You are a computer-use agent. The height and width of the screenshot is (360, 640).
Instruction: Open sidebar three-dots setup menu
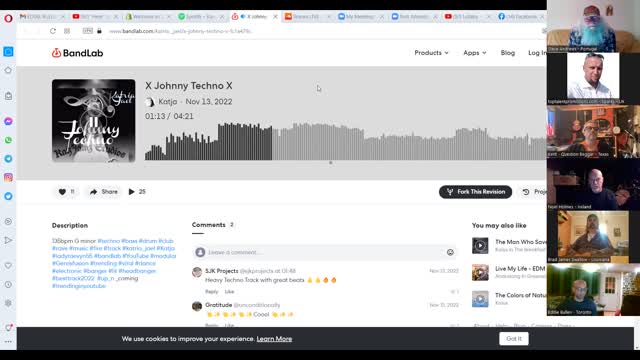8,342
